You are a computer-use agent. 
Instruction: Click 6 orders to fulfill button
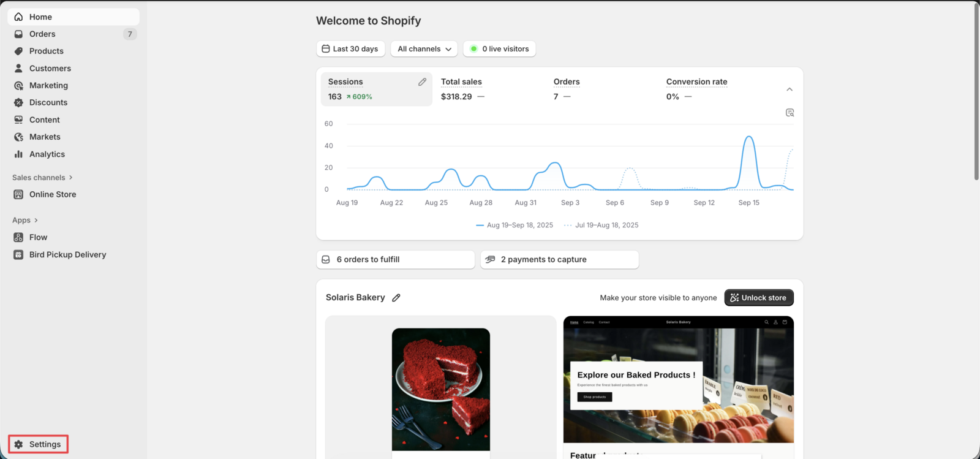[396, 260]
